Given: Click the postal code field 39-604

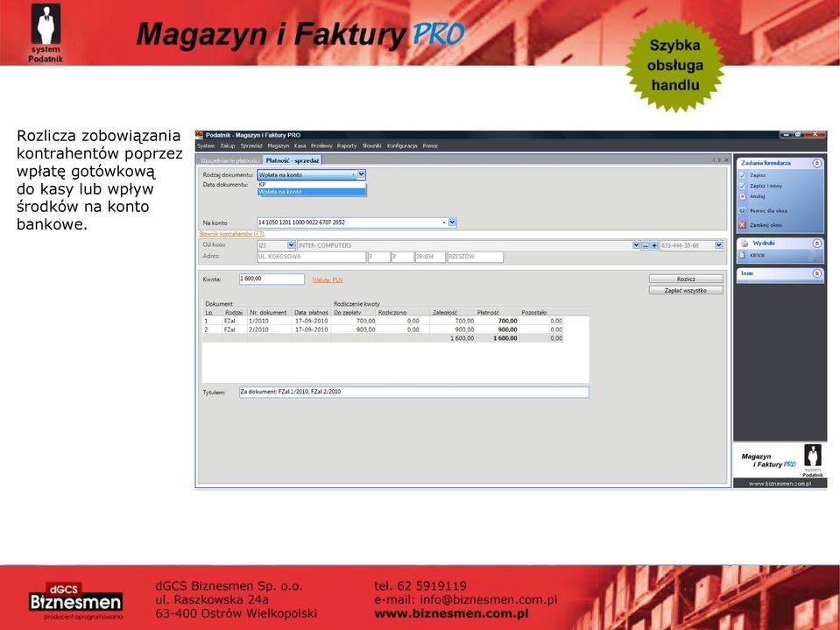Looking at the screenshot, I should click(x=430, y=257).
